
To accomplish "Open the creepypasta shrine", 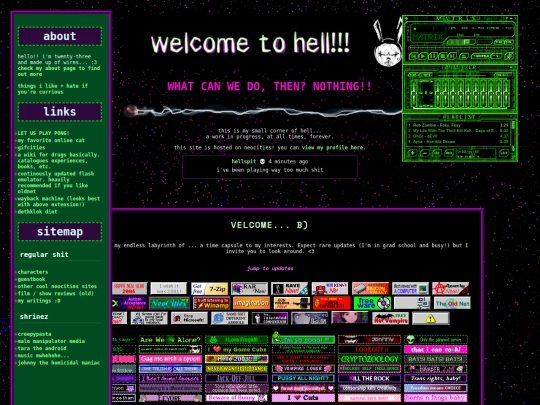I will pos(34,334).
